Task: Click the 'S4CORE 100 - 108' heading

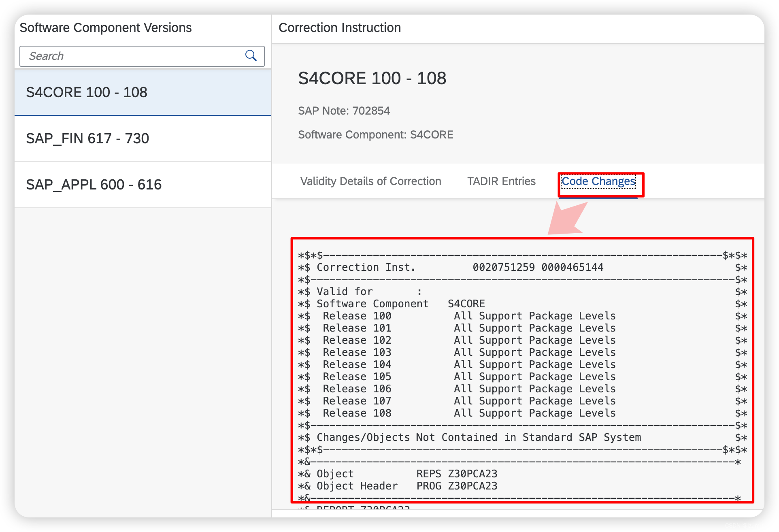Action: tap(372, 78)
